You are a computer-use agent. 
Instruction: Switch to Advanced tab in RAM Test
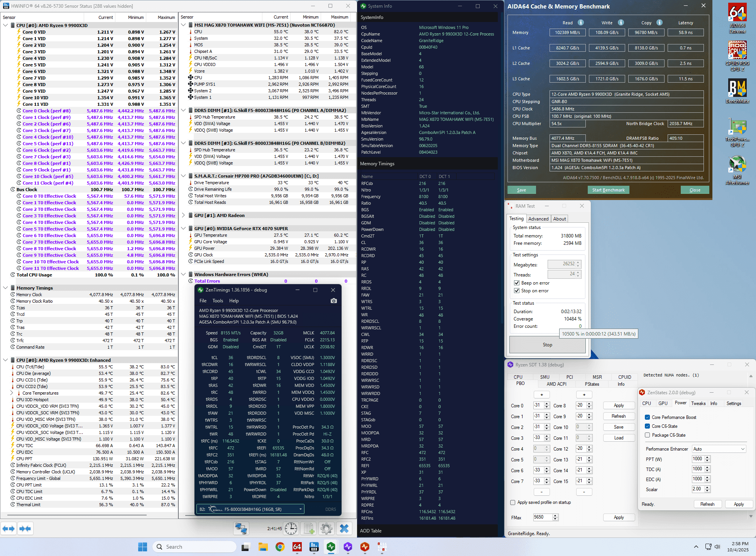tap(538, 219)
